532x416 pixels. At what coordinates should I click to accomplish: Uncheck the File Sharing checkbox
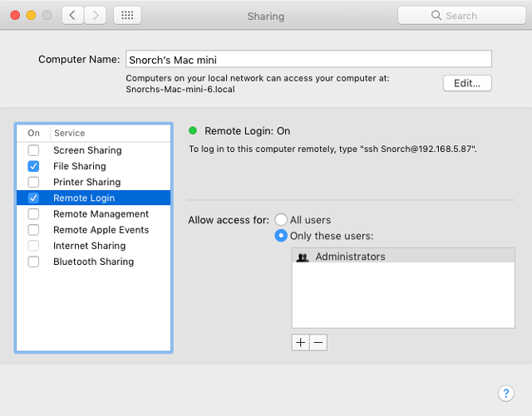tap(33, 166)
